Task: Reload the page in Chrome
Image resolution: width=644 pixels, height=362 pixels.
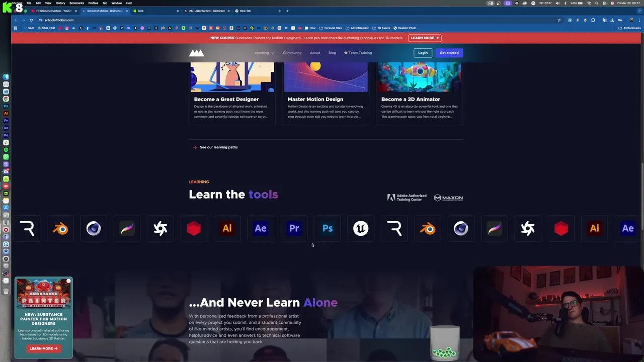Action: point(31,20)
